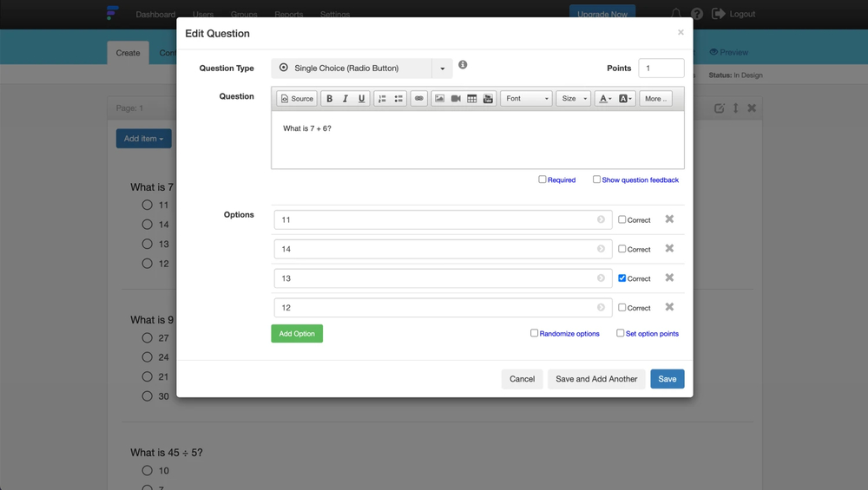
Task: Open notifications bell
Action: (x=676, y=14)
